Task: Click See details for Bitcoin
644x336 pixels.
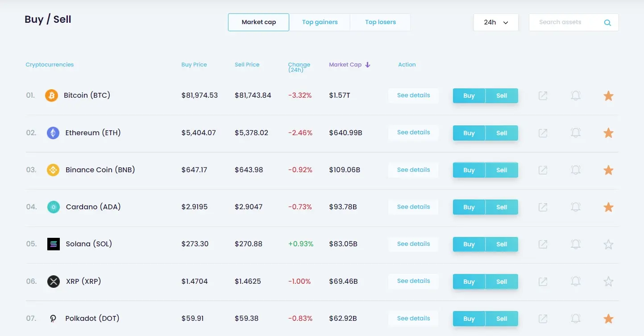Action: pyautogui.click(x=413, y=95)
